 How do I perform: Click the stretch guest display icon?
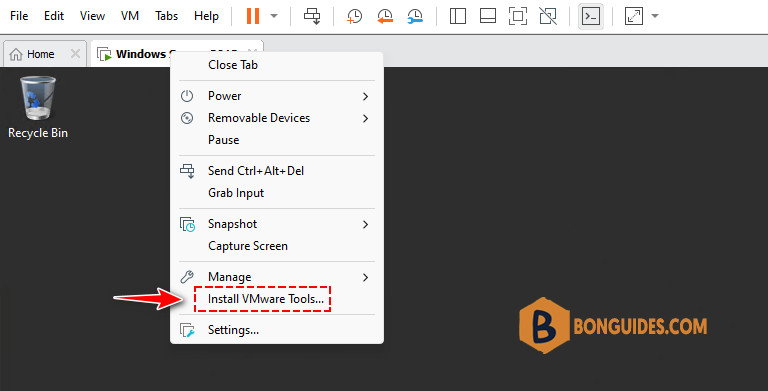pyautogui.click(x=634, y=16)
